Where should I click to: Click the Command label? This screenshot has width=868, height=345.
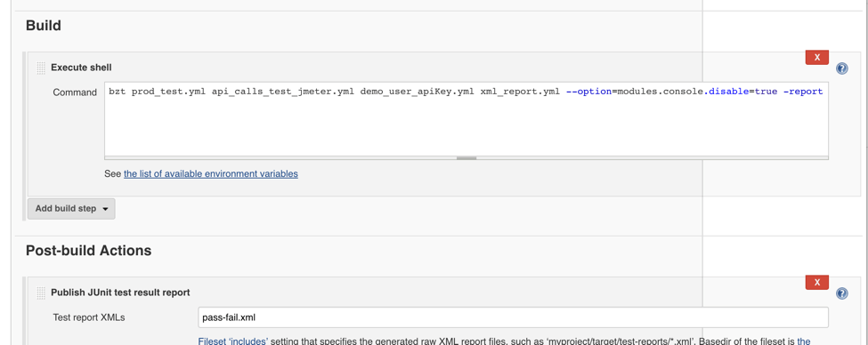tap(75, 92)
